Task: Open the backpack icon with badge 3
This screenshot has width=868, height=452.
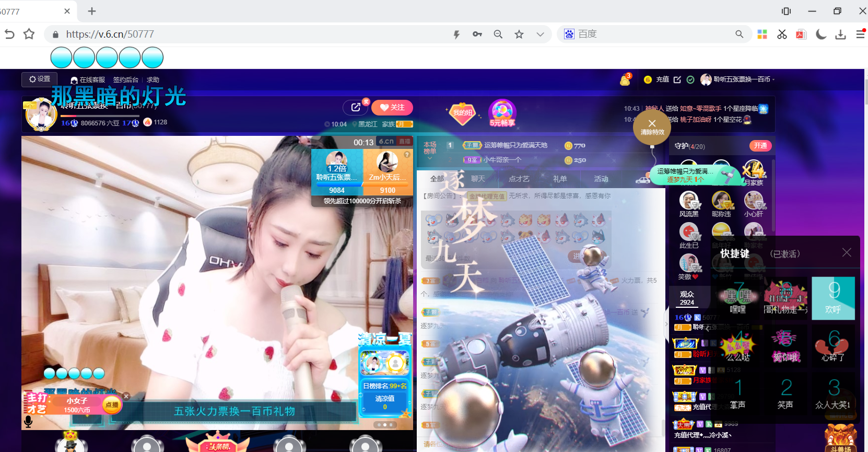Action: [x=625, y=79]
